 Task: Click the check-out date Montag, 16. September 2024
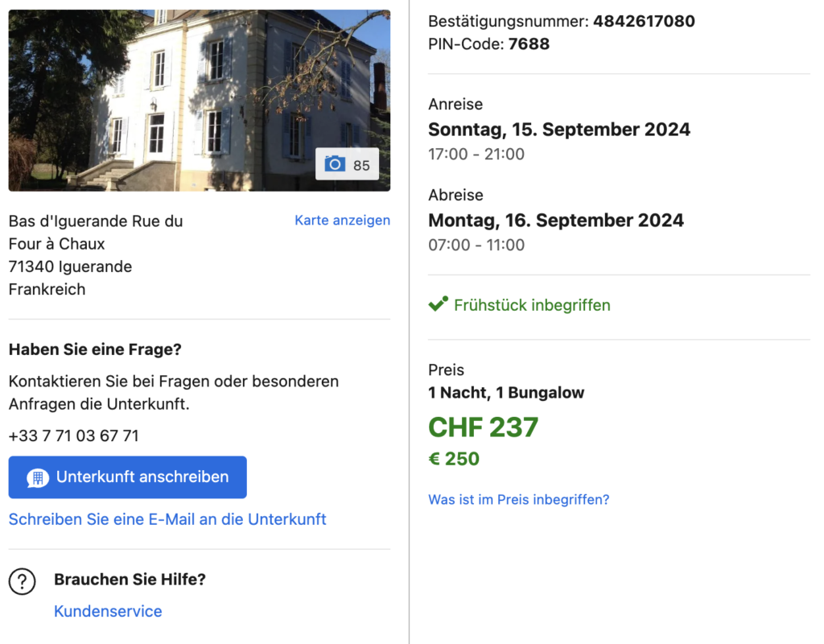pos(555,220)
